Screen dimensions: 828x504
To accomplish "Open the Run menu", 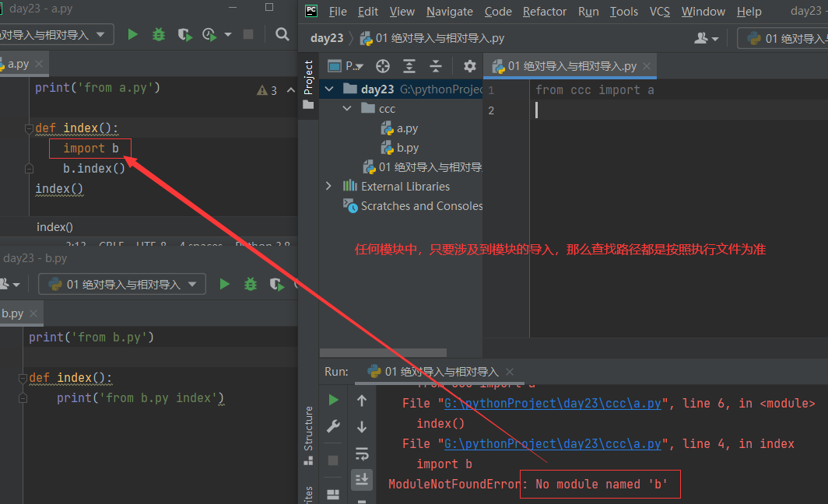I will click(588, 12).
